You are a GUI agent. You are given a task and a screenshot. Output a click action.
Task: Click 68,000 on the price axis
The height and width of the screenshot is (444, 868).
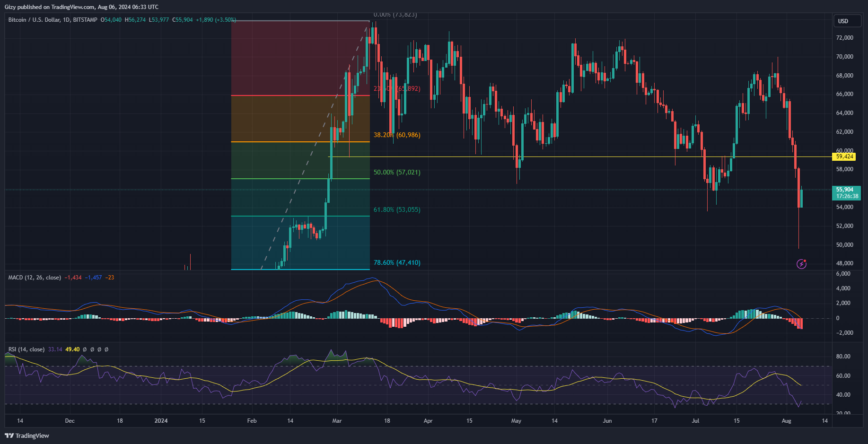click(x=845, y=76)
